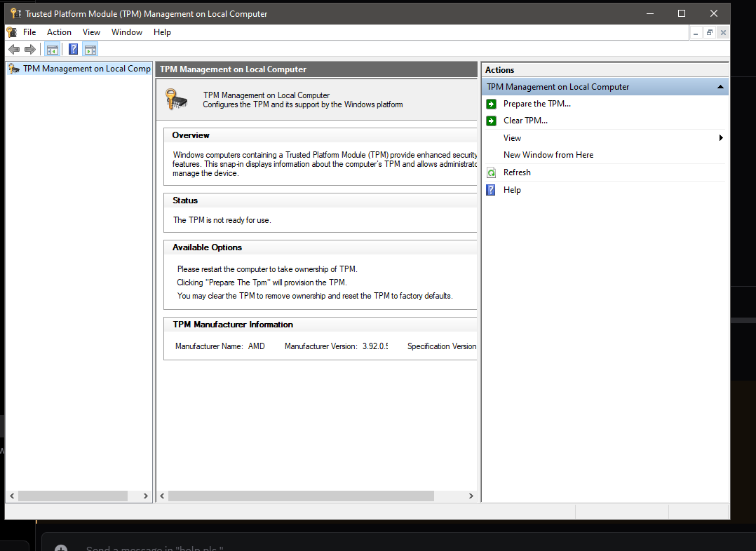Click the MMC icon beside File menu
The width and height of the screenshot is (756, 551).
click(x=12, y=32)
